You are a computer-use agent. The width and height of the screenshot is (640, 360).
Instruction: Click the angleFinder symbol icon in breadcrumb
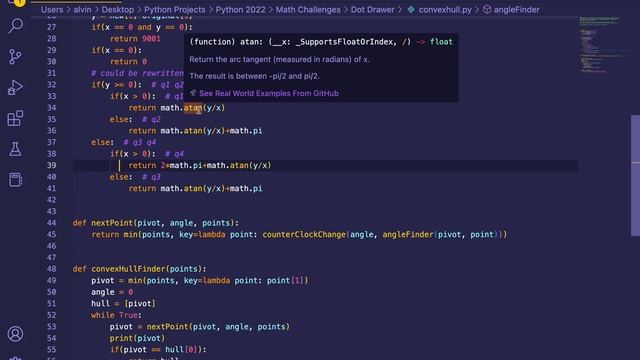tap(487, 9)
